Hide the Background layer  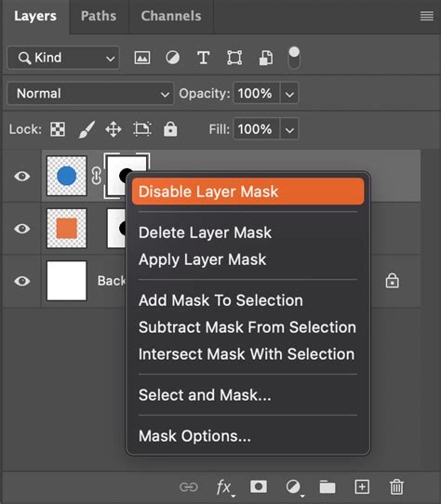coord(22,281)
